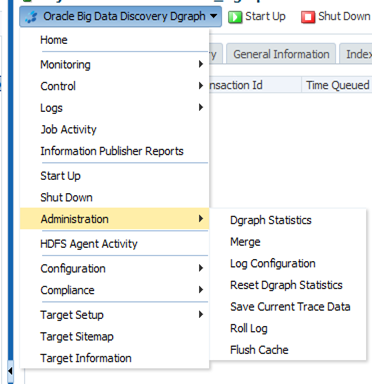
Task: Choose the Monitoring menu entry
Action: [x=114, y=64]
